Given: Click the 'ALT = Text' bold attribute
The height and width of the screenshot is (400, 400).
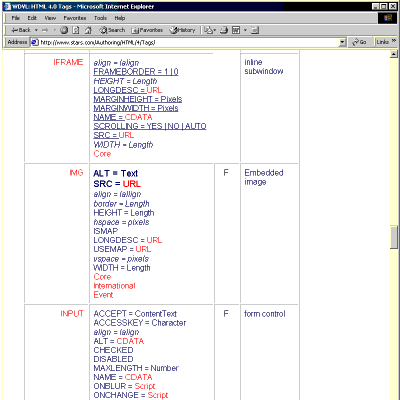Looking at the screenshot, I should click(115, 173).
